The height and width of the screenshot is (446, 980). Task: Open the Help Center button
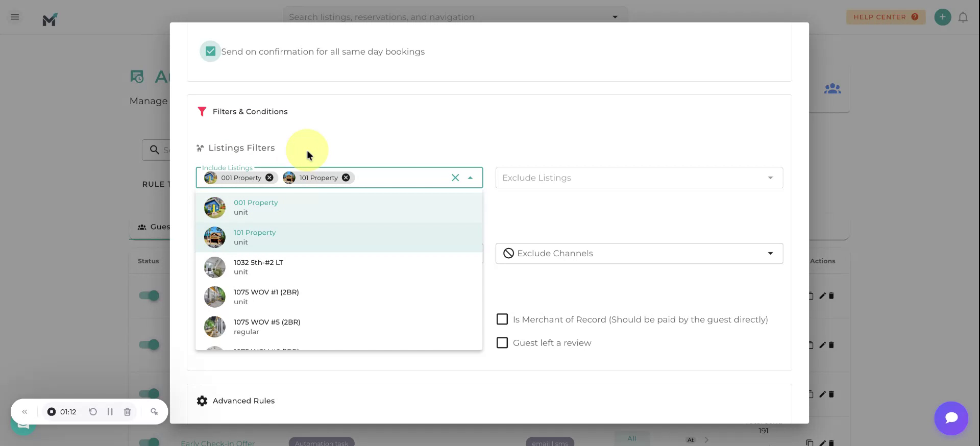click(886, 17)
